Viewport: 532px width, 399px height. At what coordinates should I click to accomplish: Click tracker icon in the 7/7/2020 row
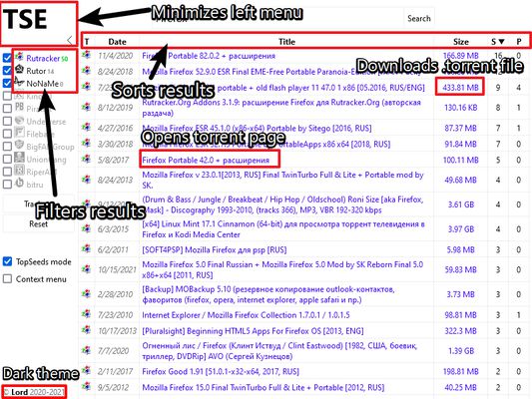point(87,350)
